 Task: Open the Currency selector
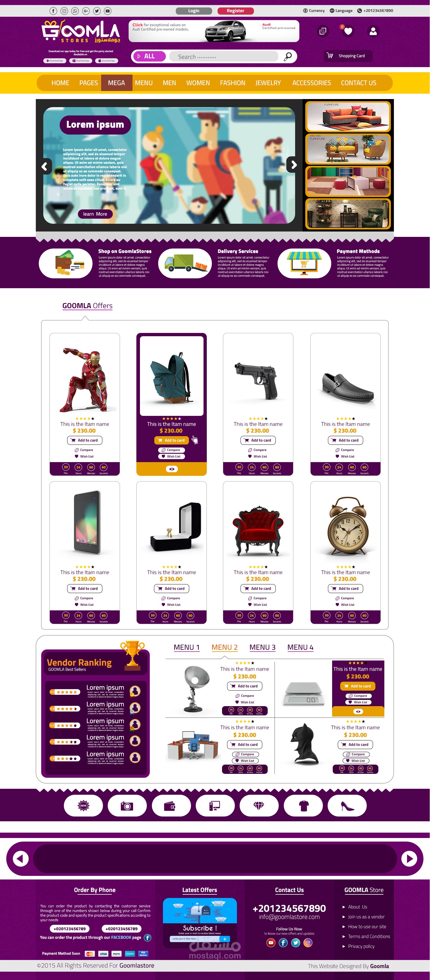point(314,11)
